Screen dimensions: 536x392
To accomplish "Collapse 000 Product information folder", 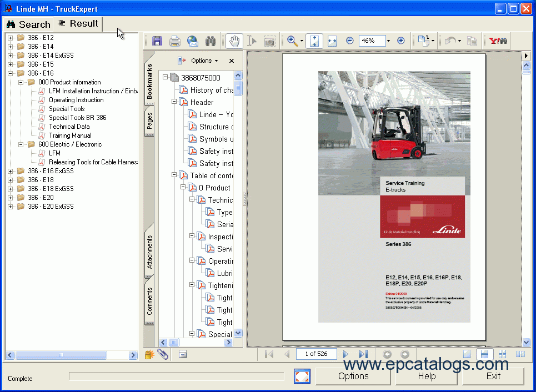I will pos(21,82).
